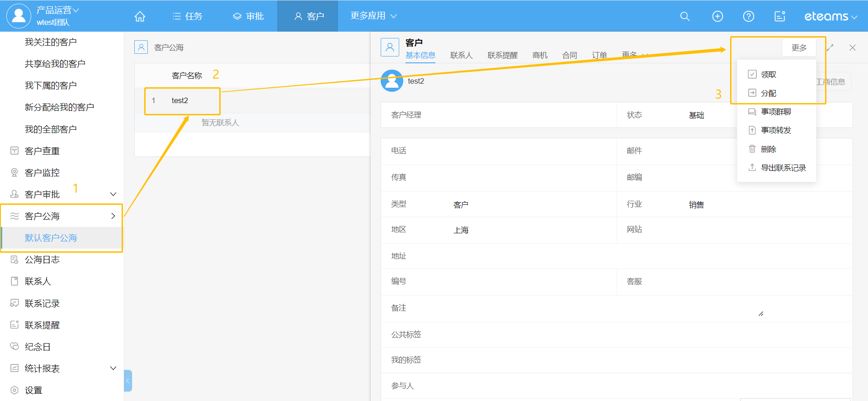Expand the 统计报表 sidebar section
Image resolution: width=868 pixels, height=401 pixels.
[113, 368]
